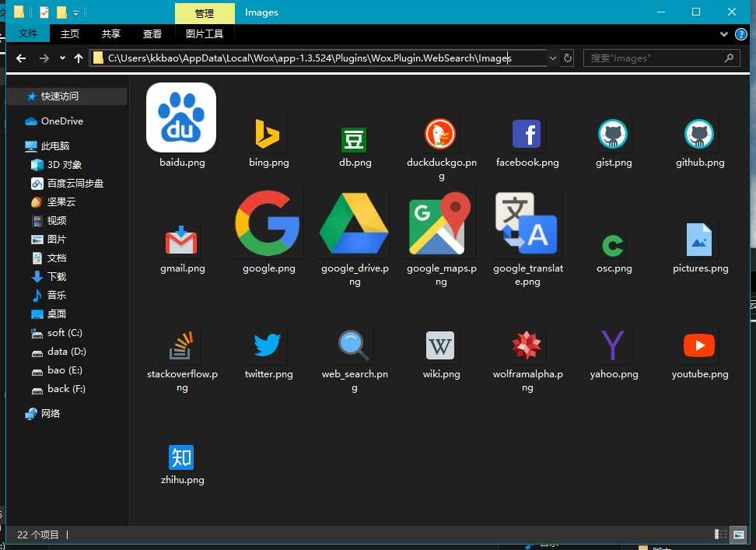The width and height of the screenshot is (756, 550).
Task: Click the github.png octocat icon
Action: click(698, 135)
